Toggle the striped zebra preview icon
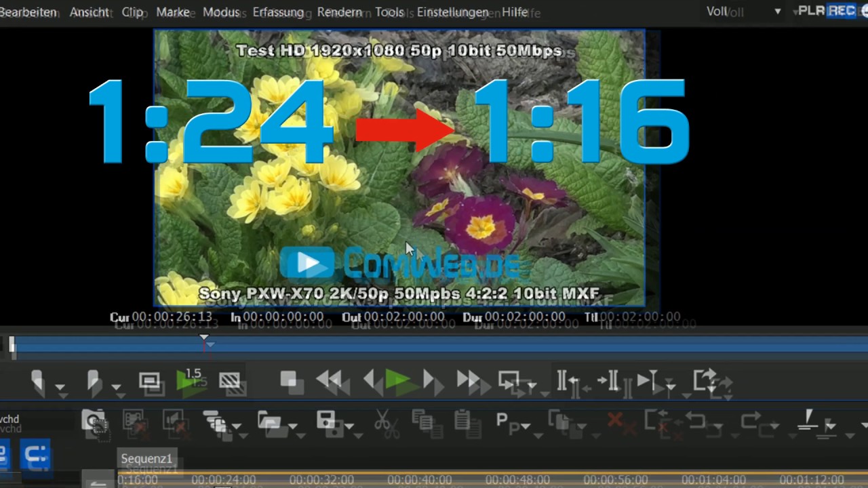This screenshot has height=488, width=868. point(230,380)
